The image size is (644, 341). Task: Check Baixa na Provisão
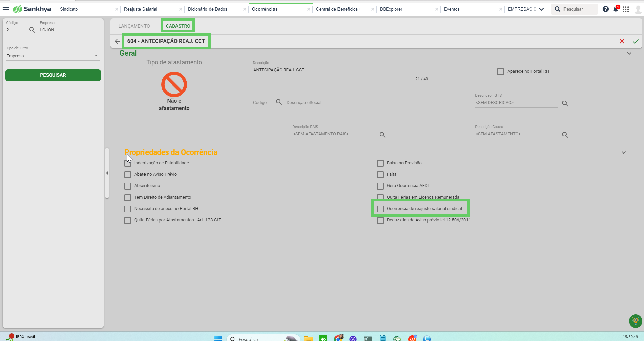coord(380,163)
